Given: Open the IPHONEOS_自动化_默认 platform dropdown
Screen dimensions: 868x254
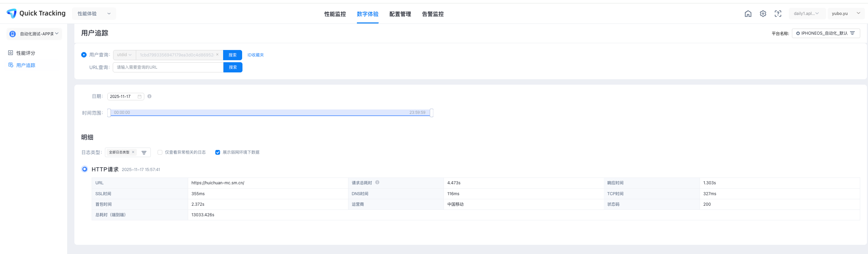Looking at the screenshot, I should [826, 33].
